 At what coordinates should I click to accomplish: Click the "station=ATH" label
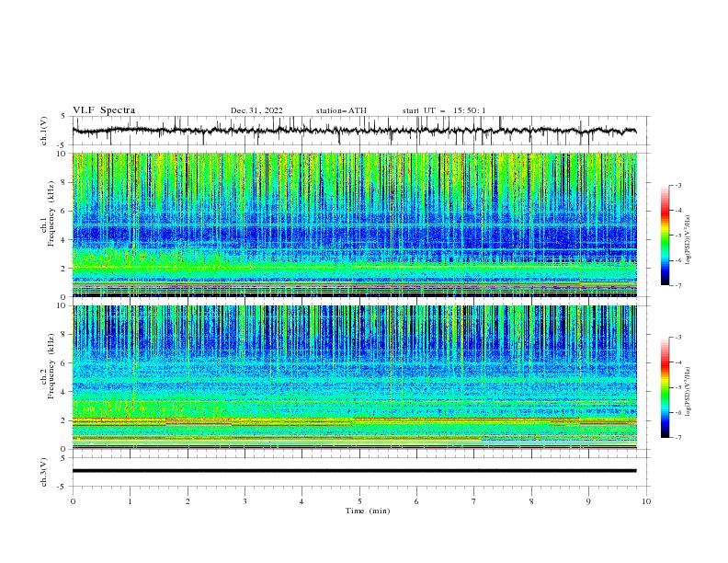coord(341,110)
